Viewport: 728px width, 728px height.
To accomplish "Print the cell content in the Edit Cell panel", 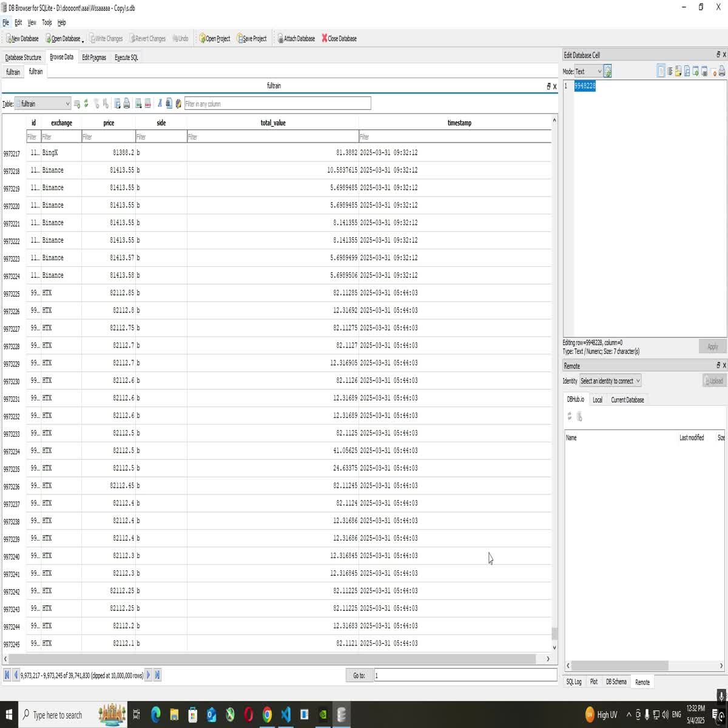I will click(x=721, y=71).
